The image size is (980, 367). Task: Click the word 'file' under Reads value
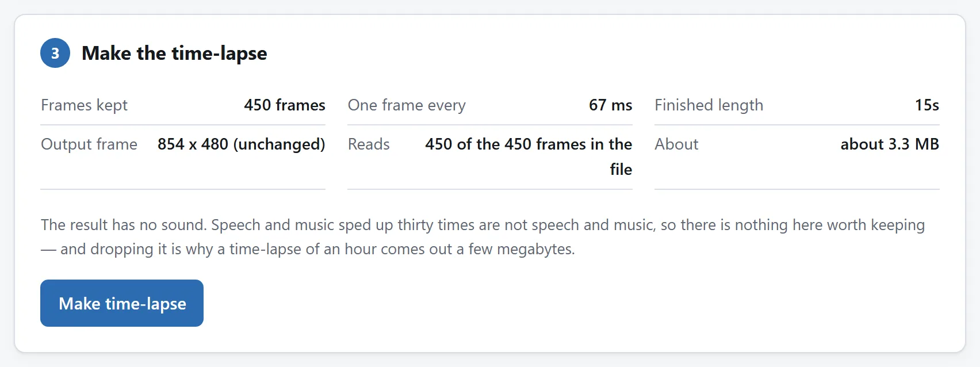pyautogui.click(x=621, y=170)
